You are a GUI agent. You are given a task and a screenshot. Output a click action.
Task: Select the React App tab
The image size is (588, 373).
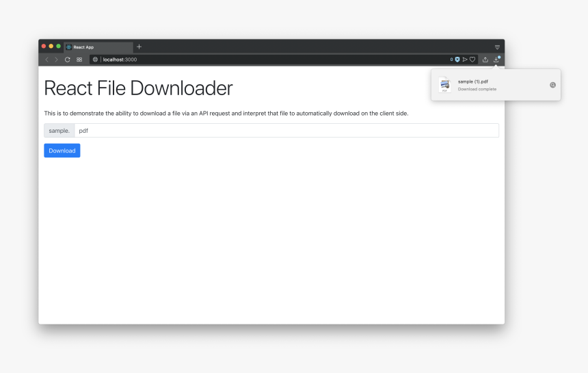(x=98, y=47)
